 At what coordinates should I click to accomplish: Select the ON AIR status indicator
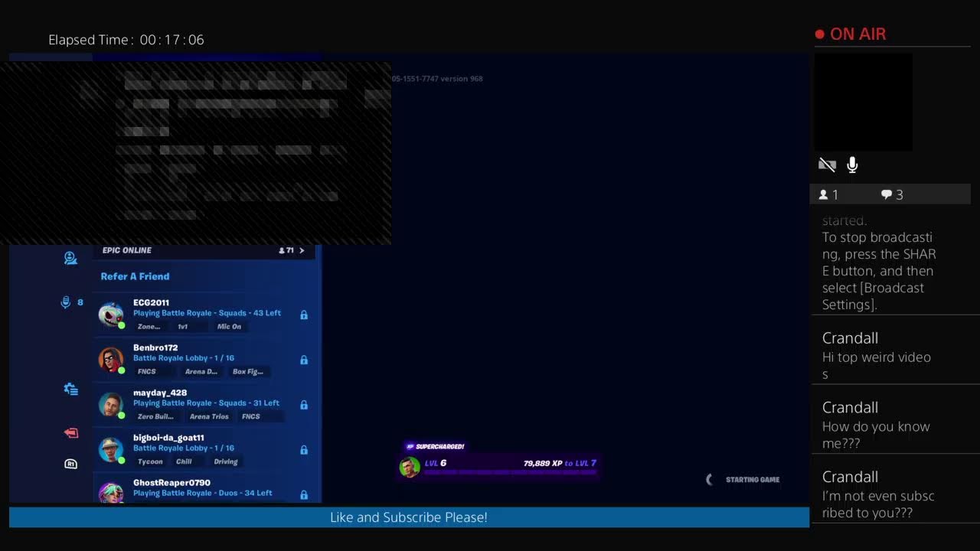point(851,34)
